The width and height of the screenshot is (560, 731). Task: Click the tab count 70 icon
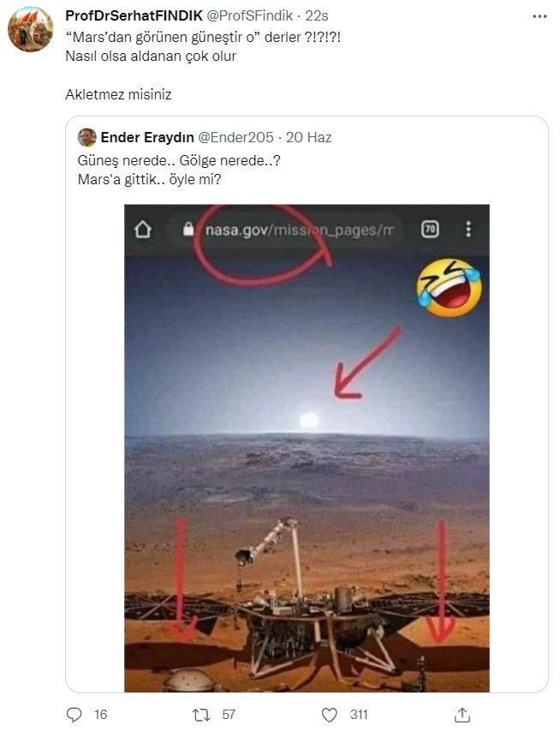(430, 230)
